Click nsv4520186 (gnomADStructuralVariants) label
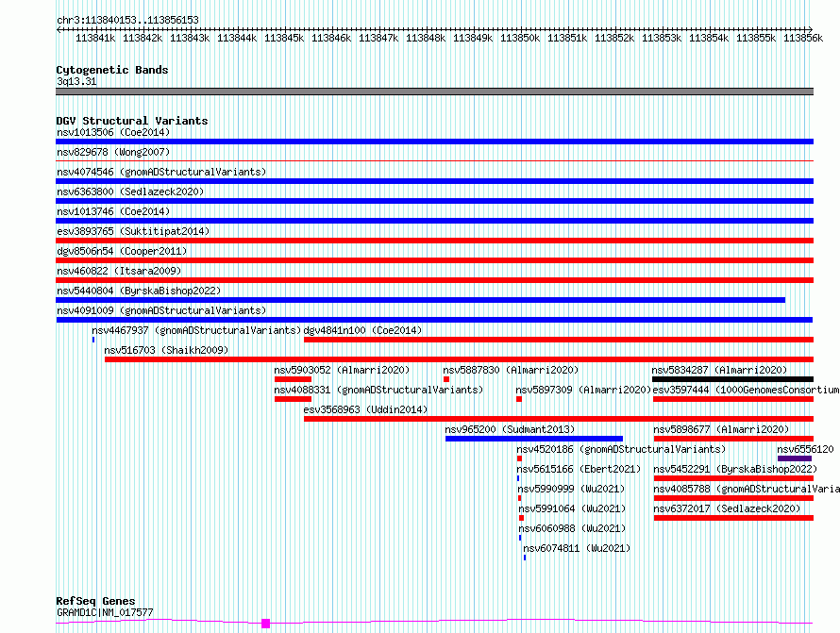Screen dimensions: 840x633 621,449
